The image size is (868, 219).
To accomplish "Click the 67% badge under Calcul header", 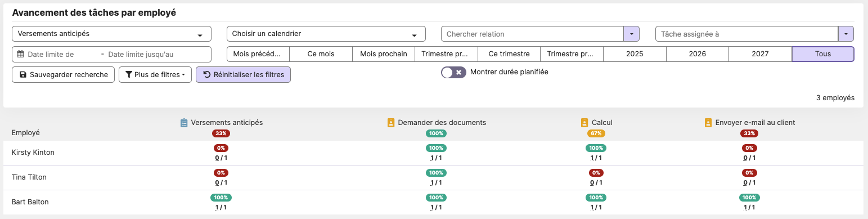I will (596, 133).
